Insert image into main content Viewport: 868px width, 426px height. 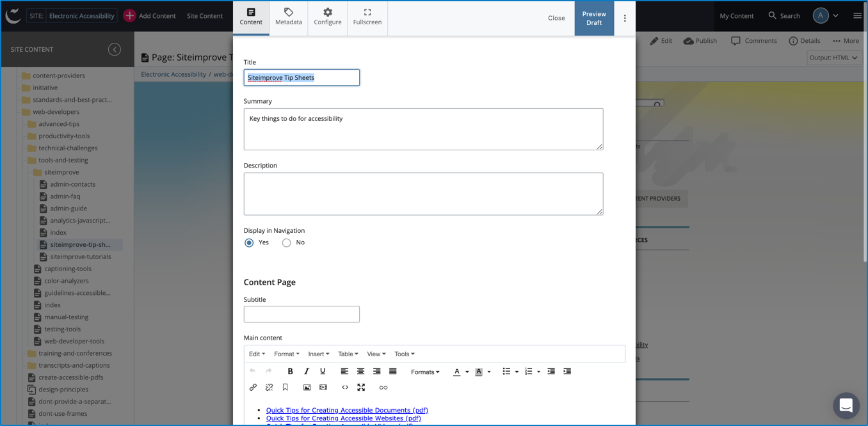pyautogui.click(x=307, y=388)
